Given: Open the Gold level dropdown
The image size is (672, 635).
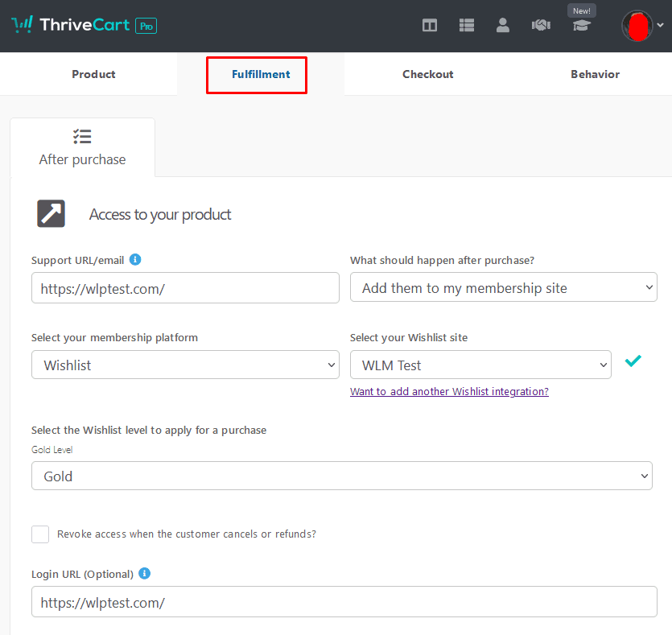Looking at the screenshot, I should tap(341, 476).
